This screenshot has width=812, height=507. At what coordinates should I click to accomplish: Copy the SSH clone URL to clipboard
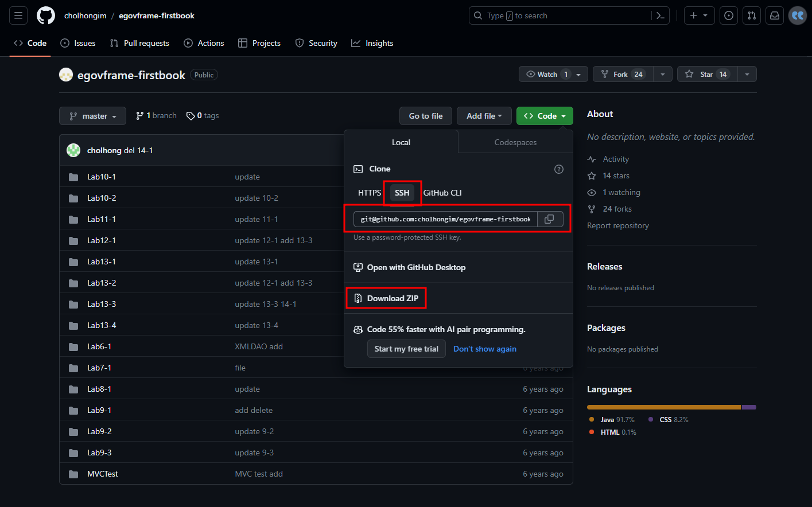(549, 219)
